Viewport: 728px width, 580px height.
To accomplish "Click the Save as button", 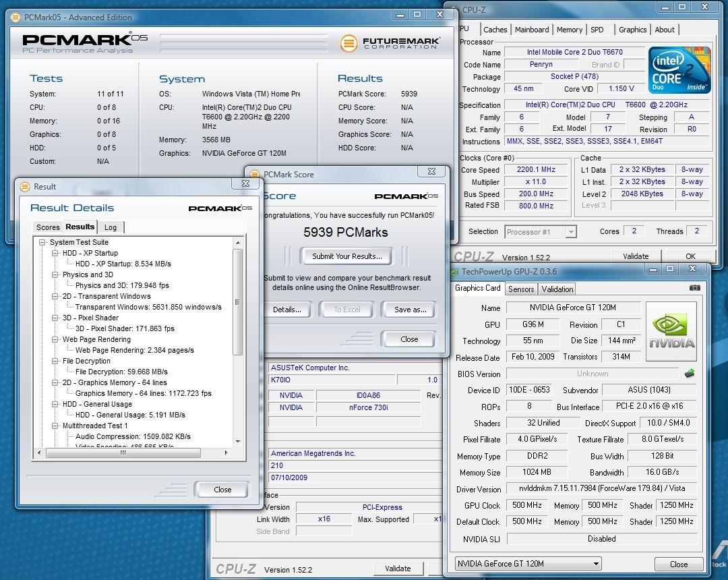I will click(410, 310).
